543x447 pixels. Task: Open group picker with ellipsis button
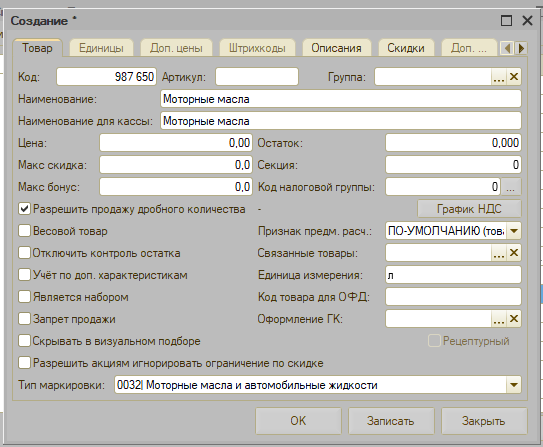pos(499,77)
